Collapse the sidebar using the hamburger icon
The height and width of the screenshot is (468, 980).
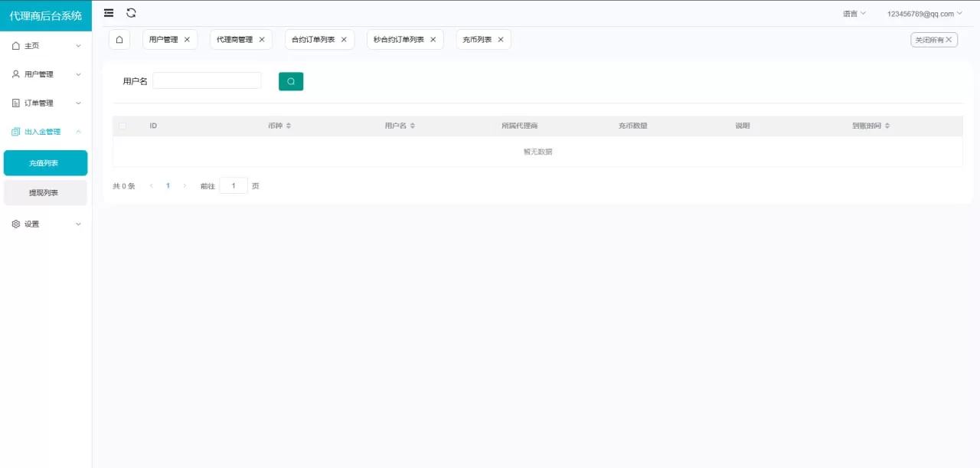pyautogui.click(x=107, y=12)
